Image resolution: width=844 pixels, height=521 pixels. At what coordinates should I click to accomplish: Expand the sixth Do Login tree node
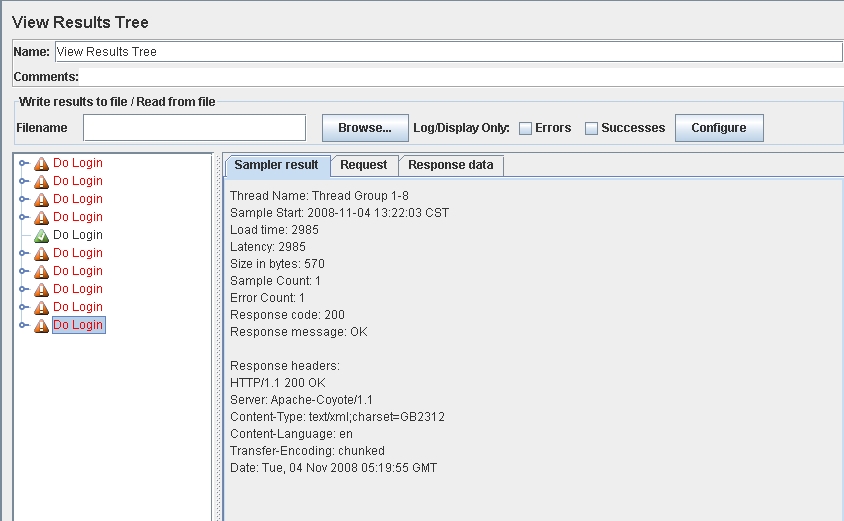point(23,253)
